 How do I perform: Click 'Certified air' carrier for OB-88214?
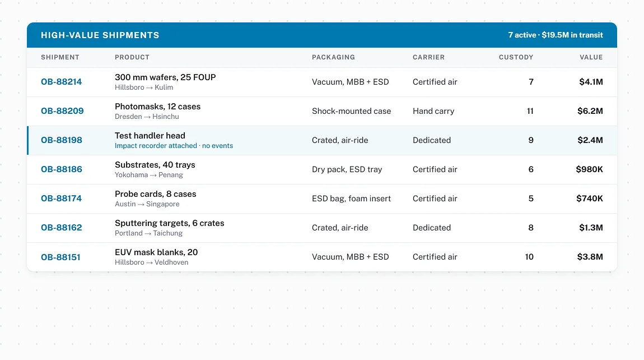tap(435, 82)
